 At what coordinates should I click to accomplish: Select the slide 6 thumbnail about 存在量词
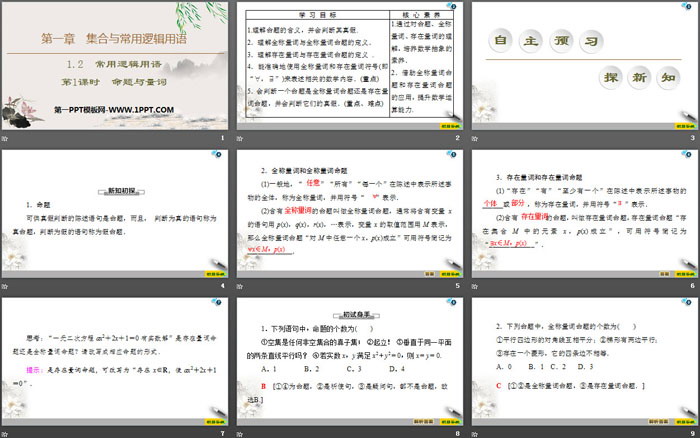(x=584, y=213)
